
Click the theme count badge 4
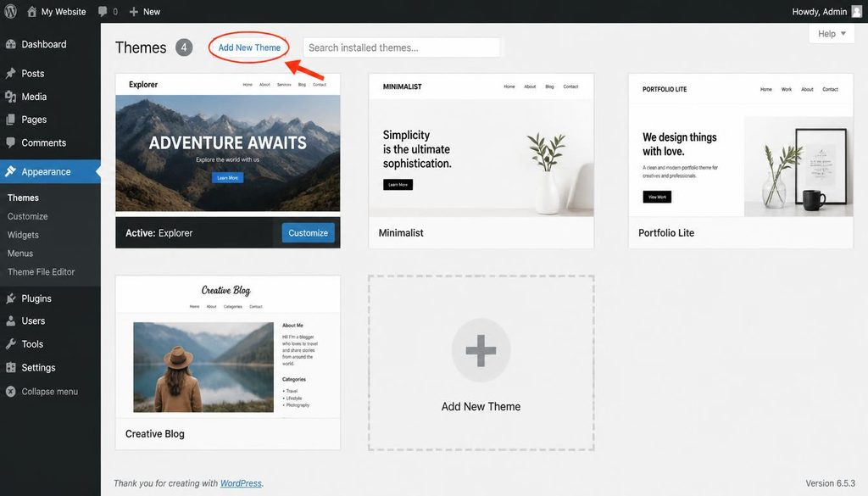coord(184,47)
